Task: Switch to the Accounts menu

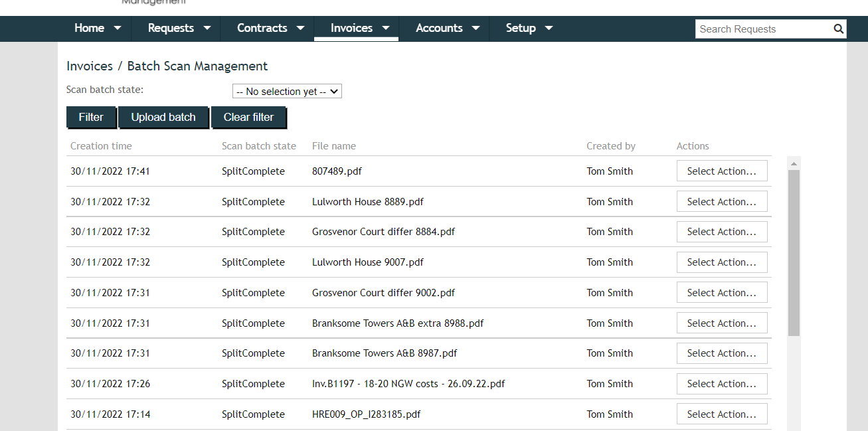Action: point(440,29)
